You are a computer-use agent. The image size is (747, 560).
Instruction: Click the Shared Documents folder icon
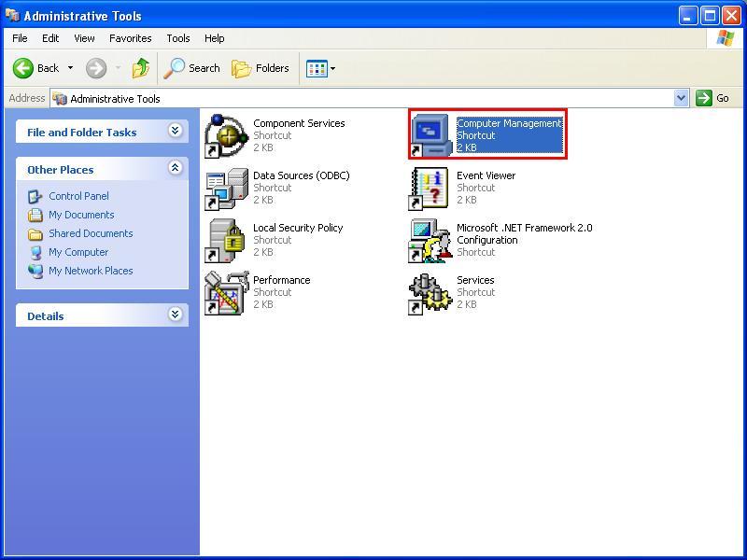[x=35, y=234]
